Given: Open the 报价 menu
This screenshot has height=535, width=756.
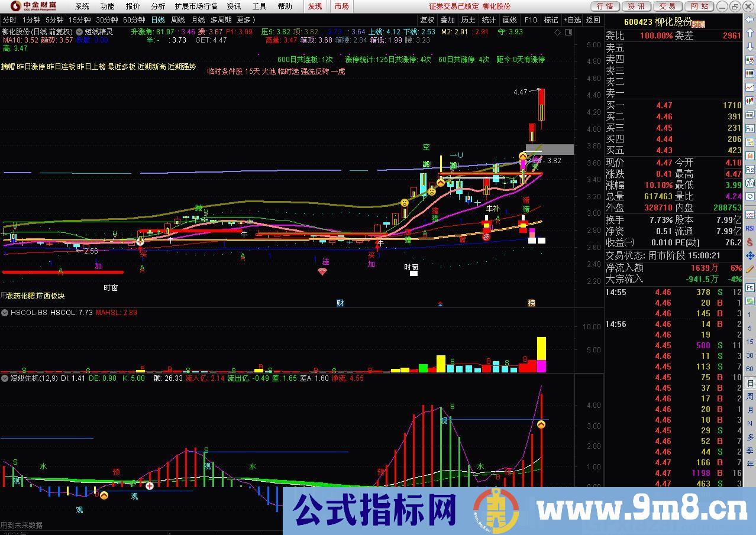Looking at the screenshot, I should (x=133, y=6).
